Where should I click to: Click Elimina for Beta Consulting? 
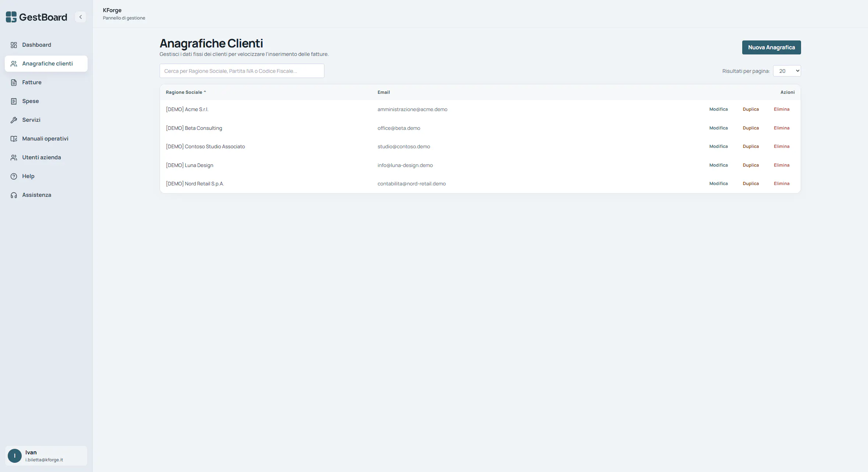click(782, 128)
